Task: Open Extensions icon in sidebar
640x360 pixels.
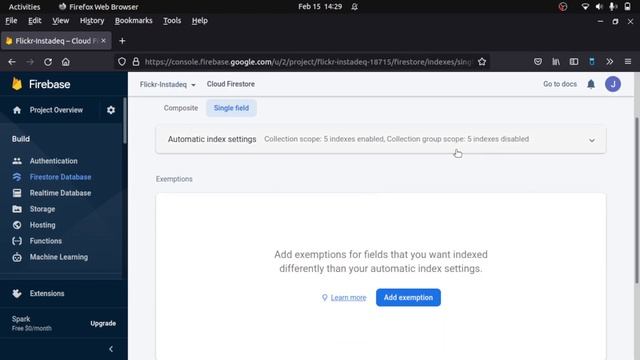Action: [x=17, y=293]
